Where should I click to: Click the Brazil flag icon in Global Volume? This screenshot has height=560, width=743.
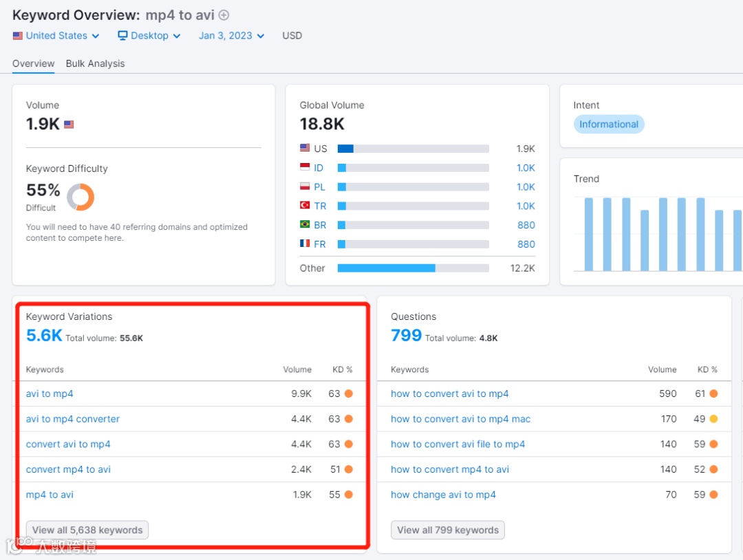pos(305,224)
